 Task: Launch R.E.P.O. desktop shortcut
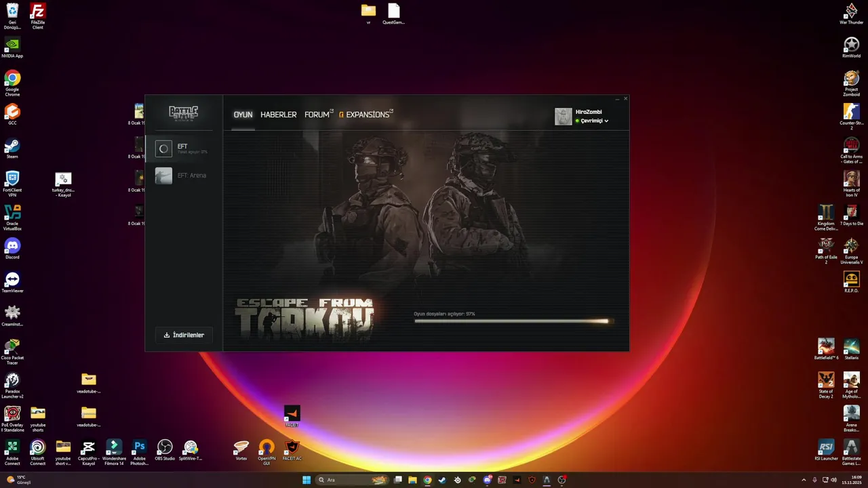point(851,282)
